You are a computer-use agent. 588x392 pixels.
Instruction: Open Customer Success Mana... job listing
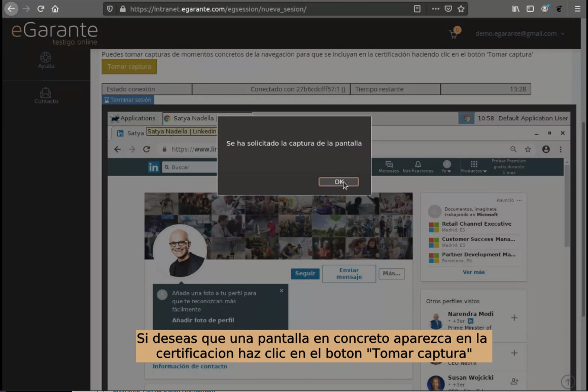click(x=478, y=239)
